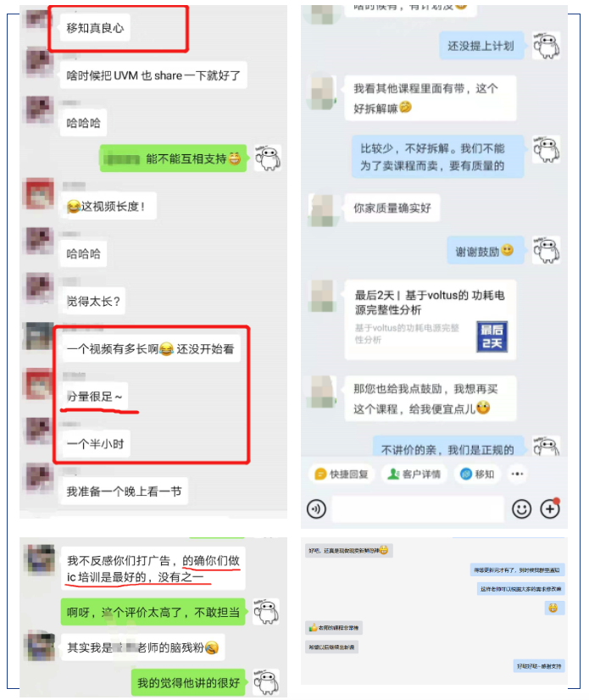The image size is (589, 700).
Task: Tap robot avatar beside 不敢担当 message
Action: pyautogui.click(x=266, y=612)
